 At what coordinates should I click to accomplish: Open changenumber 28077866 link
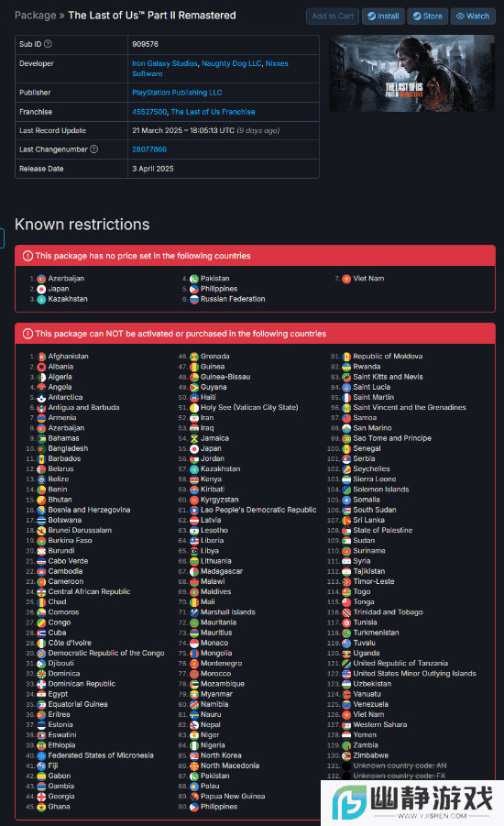(149, 149)
